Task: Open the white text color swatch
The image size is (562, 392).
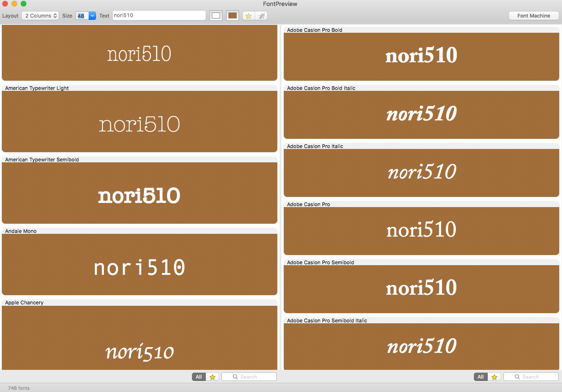Action: pos(216,16)
